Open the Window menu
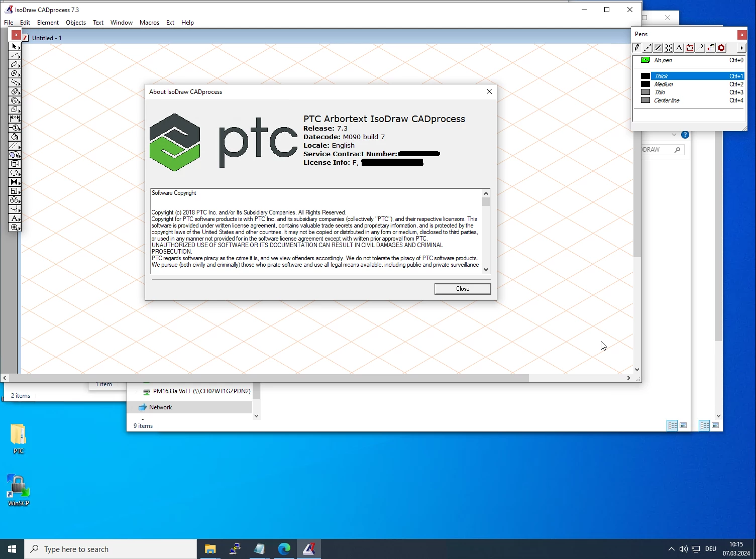 [x=122, y=23]
